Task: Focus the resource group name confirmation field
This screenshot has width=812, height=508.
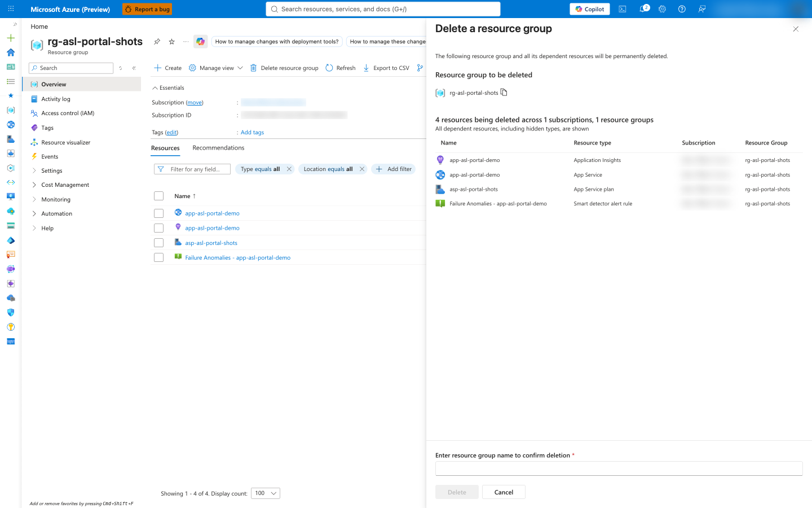Action: [x=619, y=468]
